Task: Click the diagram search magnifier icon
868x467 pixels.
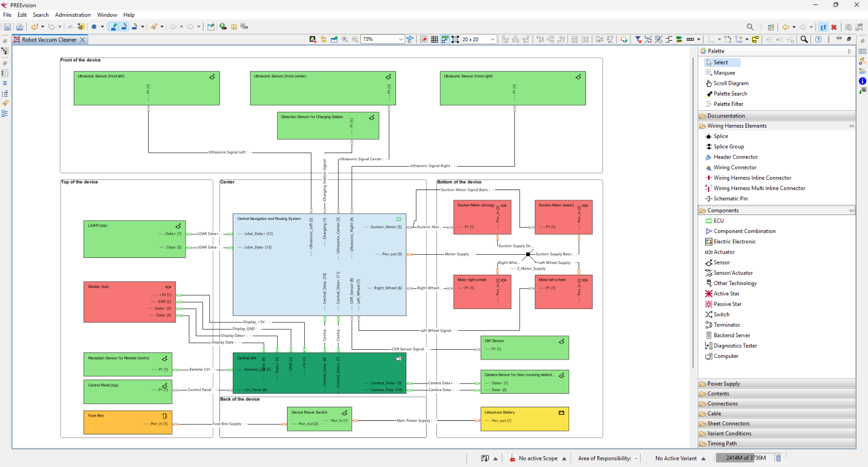Action: tap(804, 40)
